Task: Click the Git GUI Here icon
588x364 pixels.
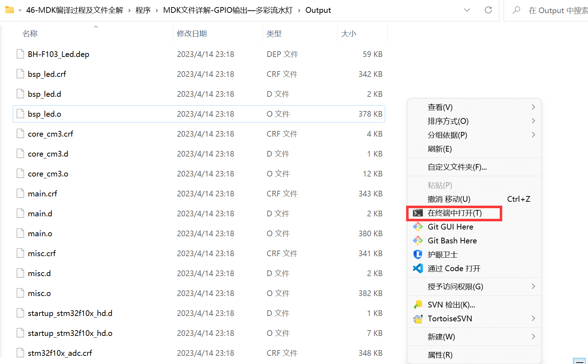Action: pyautogui.click(x=418, y=227)
